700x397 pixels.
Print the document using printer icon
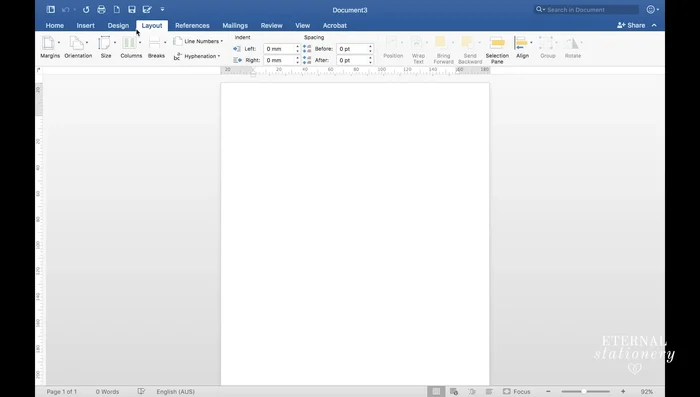point(101,9)
